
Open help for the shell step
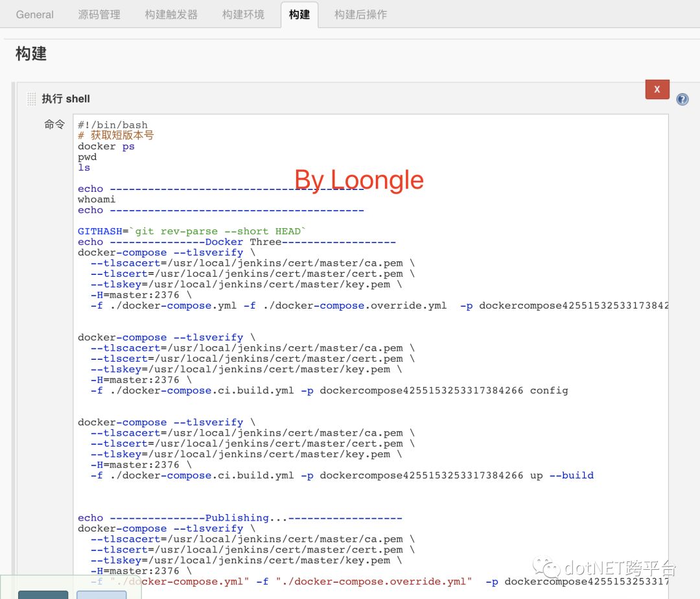pos(682,99)
